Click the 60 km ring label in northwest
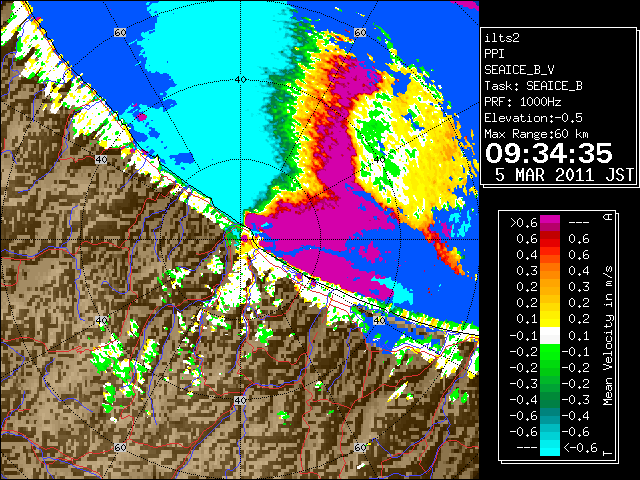Viewport: 640px width, 480px height. tap(120, 32)
